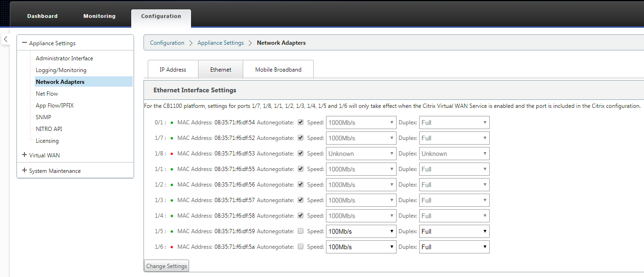Open the Duplex dropdown for port 1/5
644x277 pixels.
click(454, 231)
